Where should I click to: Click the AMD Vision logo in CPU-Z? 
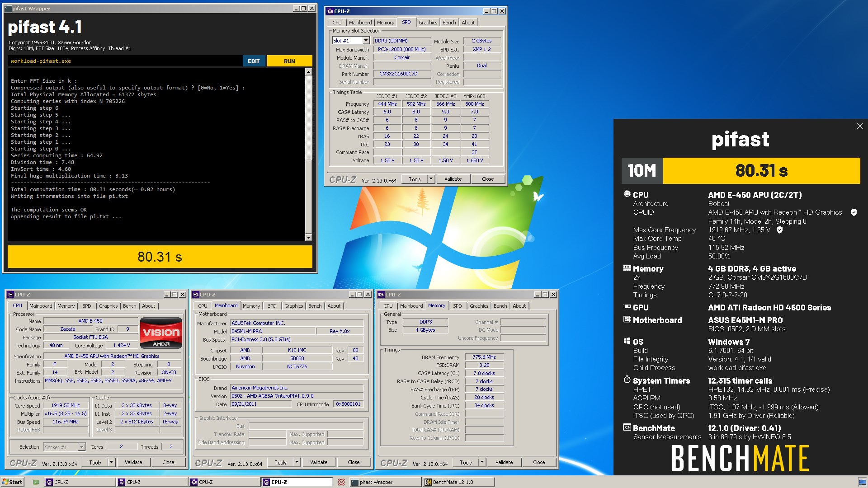coord(161,333)
